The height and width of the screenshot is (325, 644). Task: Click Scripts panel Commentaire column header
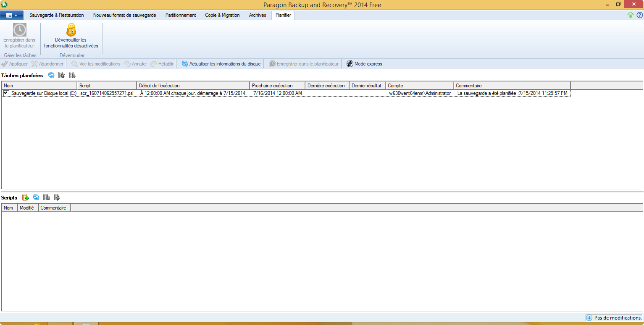click(55, 207)
